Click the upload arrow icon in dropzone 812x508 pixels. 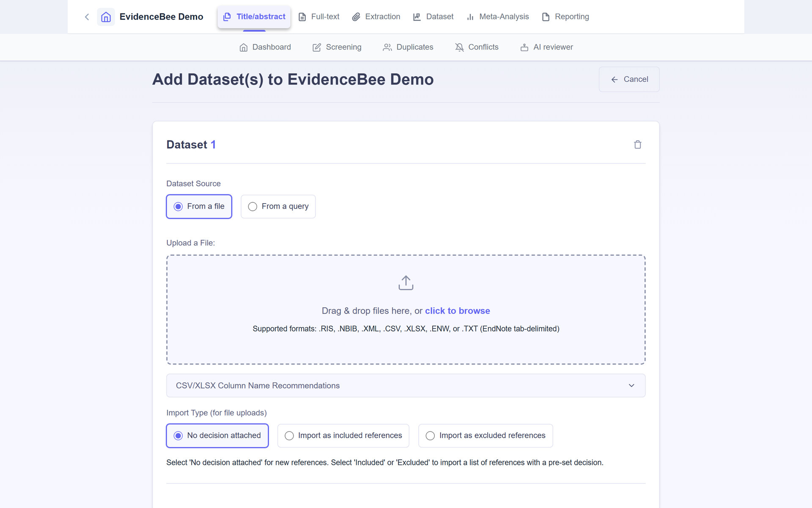coord(406,283)
